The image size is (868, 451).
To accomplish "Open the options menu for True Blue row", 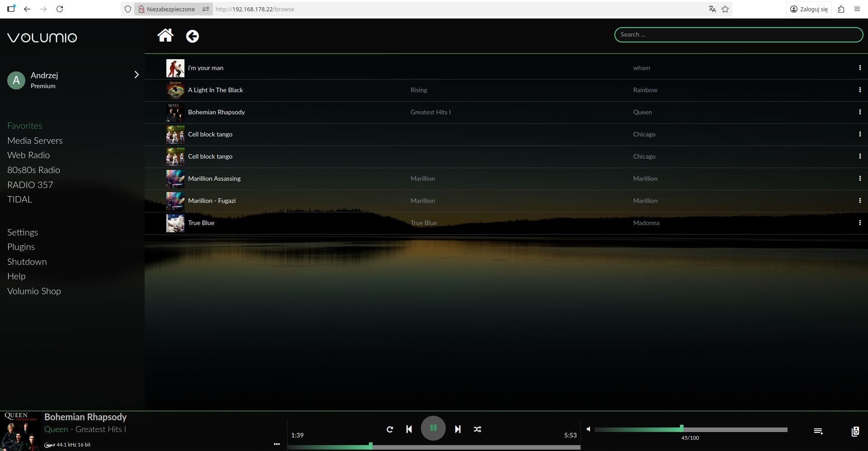I will [x=859, y=223].
